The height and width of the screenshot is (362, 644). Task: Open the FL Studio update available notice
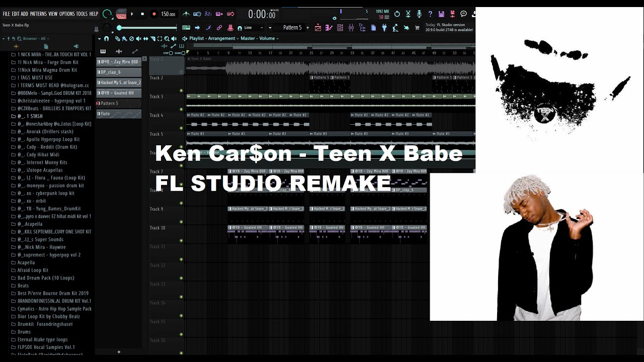449,27
